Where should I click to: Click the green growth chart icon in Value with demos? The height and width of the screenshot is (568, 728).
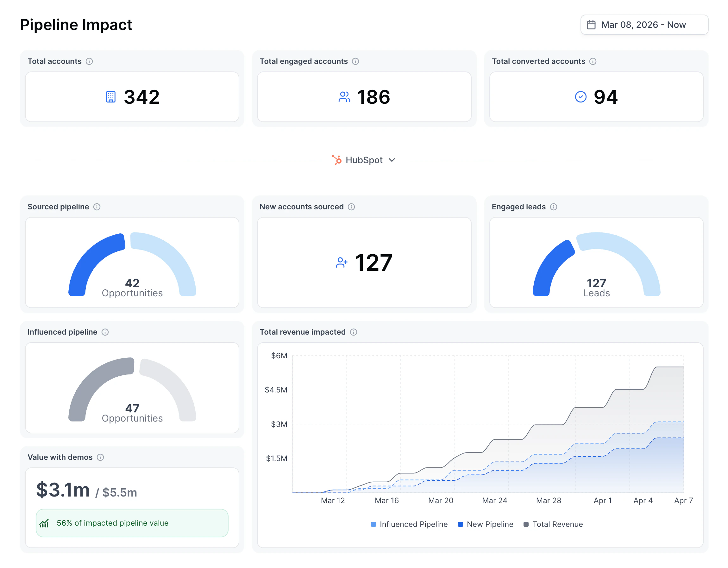[x=44, y=523]
